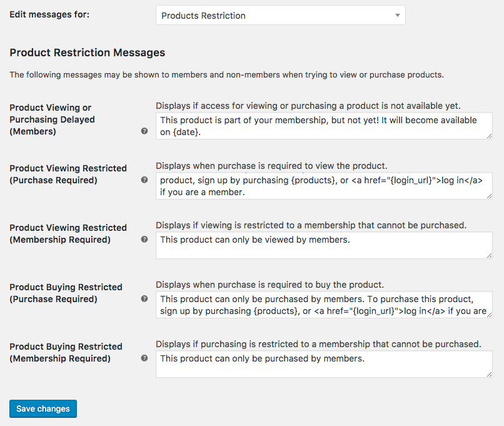Click help icon beside Product Buying Restricted (Membership Required)
504x426 pixels.
144,358
